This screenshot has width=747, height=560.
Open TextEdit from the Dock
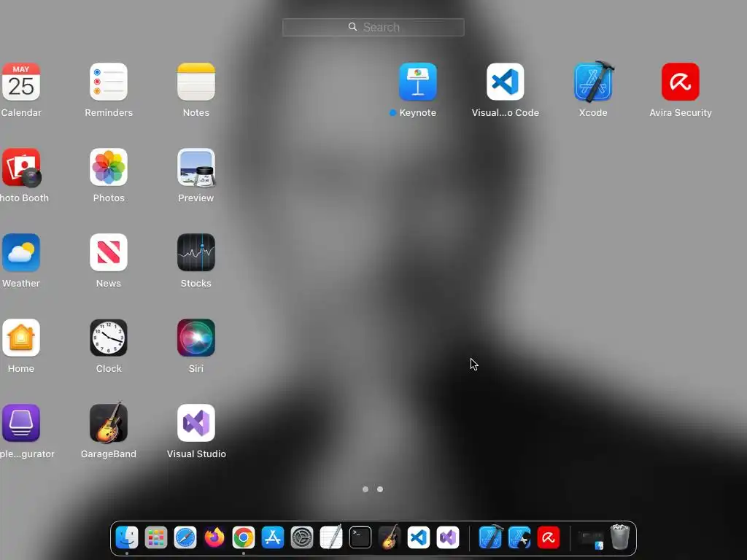point(331,537)
